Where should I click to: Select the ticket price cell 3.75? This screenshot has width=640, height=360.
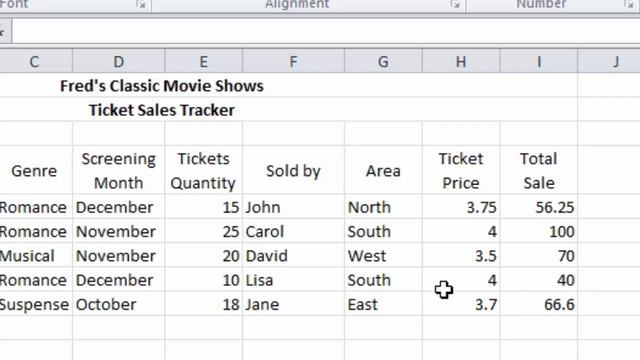coord(461,207)
